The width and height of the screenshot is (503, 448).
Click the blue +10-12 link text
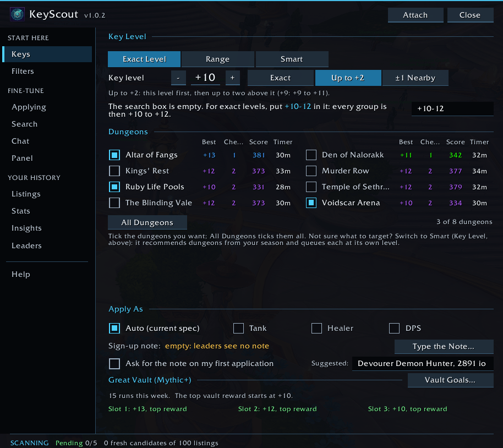click(x=298, y=107)
